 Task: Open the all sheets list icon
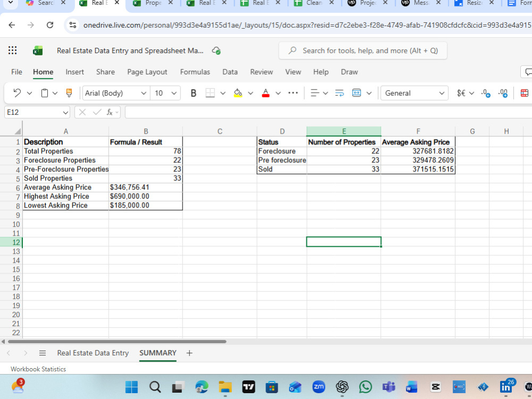[x=43, y=353]
